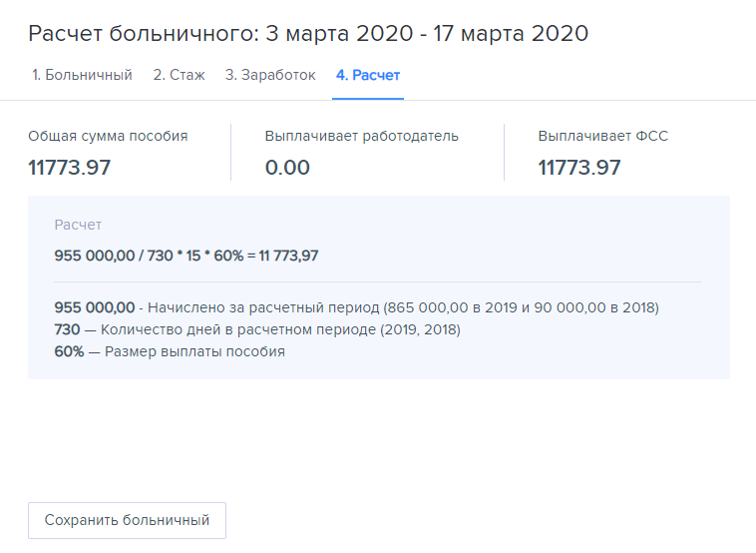Click the 'Размер выплаты пособия' description
Viewport: 756px width, 553px height.
click(194, 351)
